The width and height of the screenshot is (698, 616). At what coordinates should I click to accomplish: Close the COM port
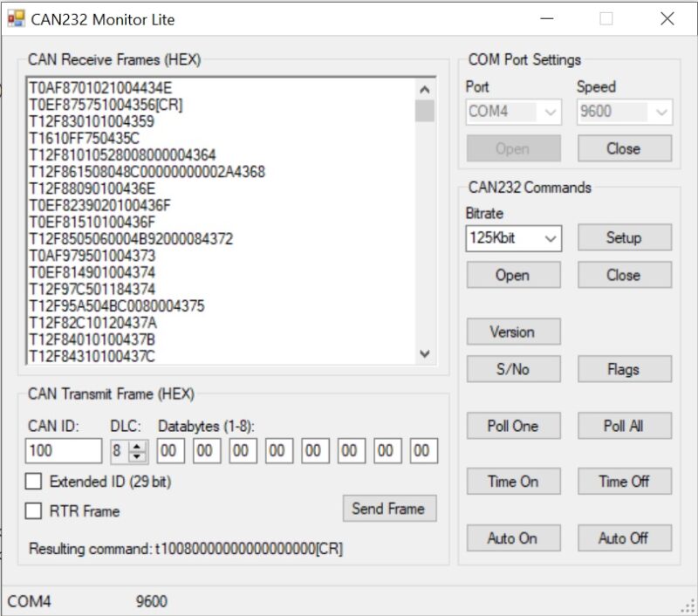click(x=625, y=148)
